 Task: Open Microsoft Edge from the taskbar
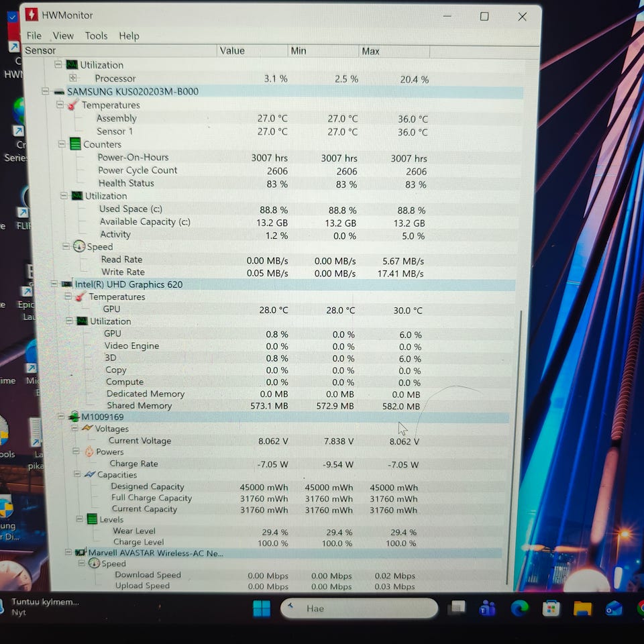pyautogui.click(x=519, y=608)
